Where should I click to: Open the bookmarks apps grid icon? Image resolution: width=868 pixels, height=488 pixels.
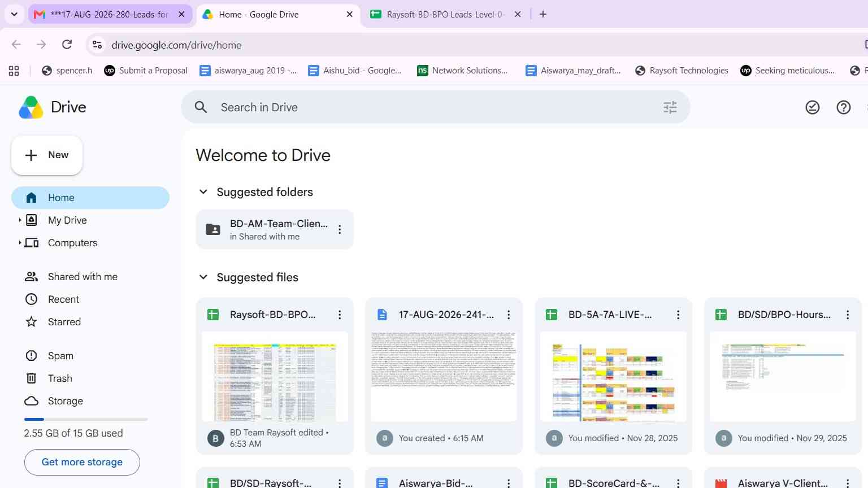14,71
